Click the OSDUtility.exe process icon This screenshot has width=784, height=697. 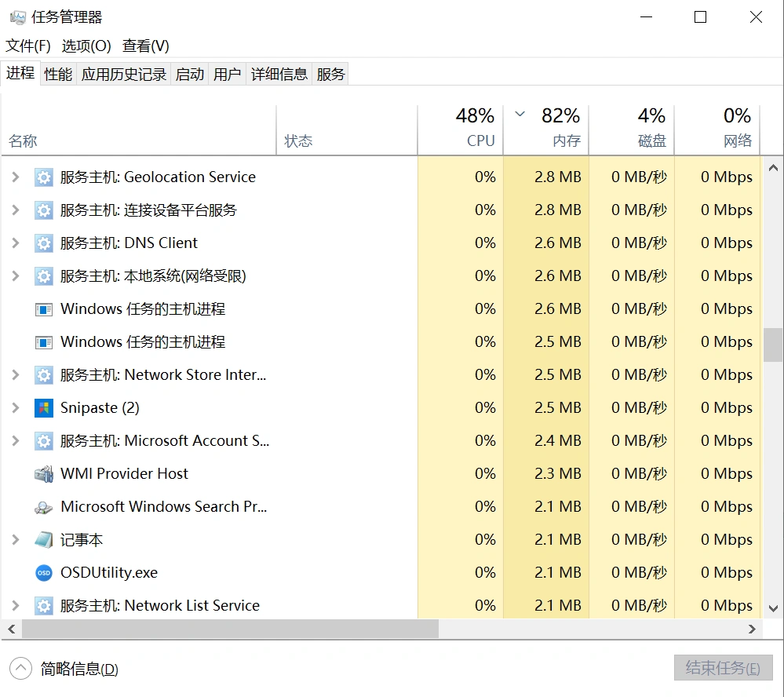[x=44, y=572]
